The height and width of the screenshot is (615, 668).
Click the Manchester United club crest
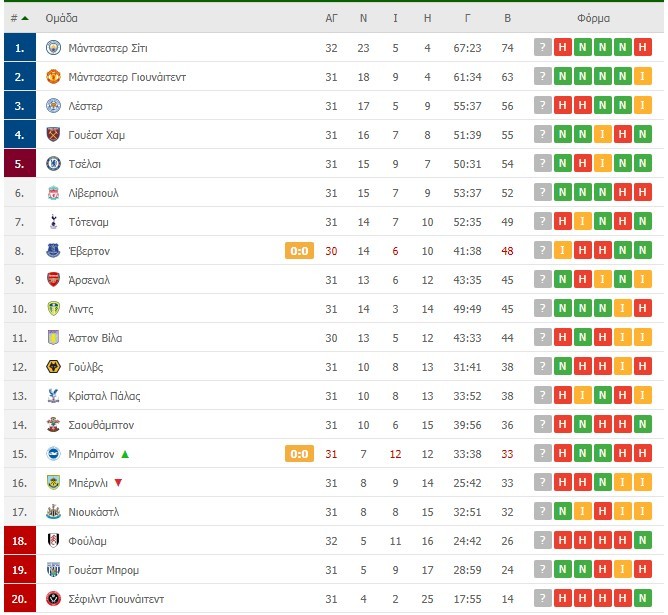(x=53, y=77)
